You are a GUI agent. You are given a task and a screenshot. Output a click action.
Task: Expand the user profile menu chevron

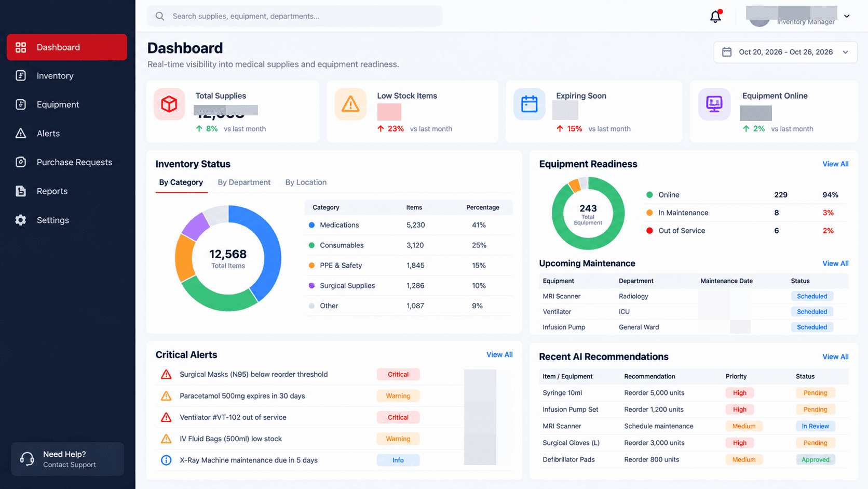coord(847,16)
